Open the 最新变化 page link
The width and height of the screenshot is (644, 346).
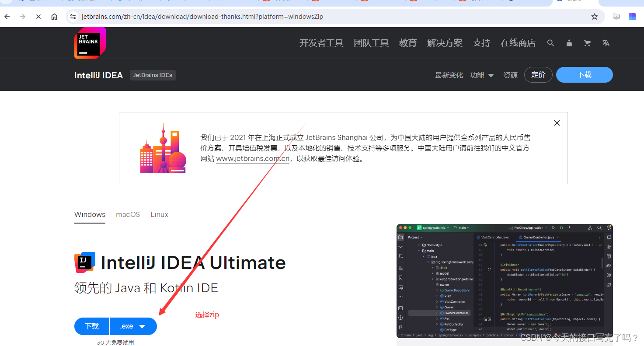(449, 75)
